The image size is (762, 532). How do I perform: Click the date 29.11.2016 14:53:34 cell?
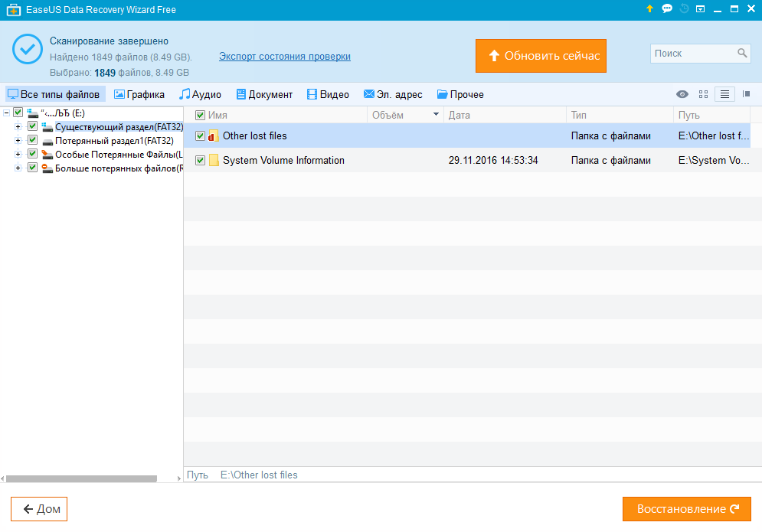[493, 160]
